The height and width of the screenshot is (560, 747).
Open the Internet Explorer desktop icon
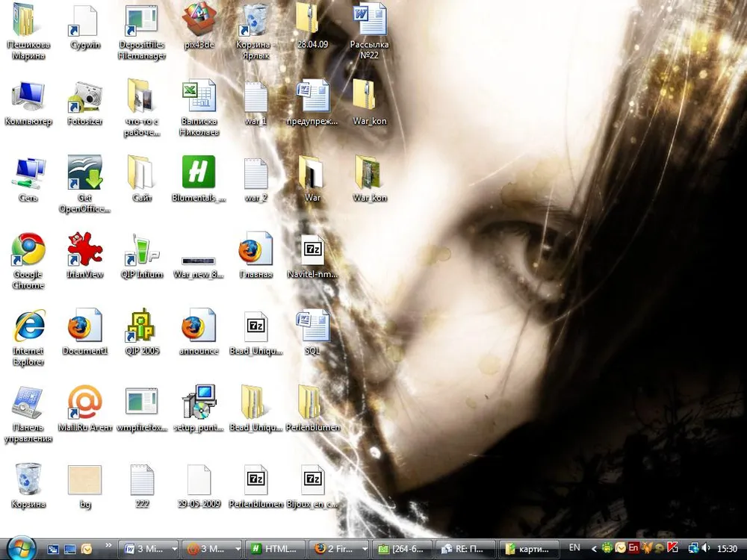(x=28, y=327)
